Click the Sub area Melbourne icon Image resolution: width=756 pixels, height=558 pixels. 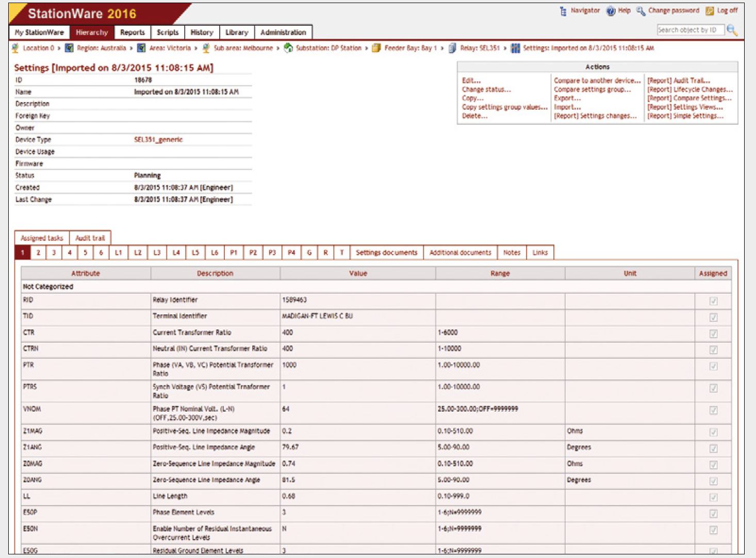[206, 48]
